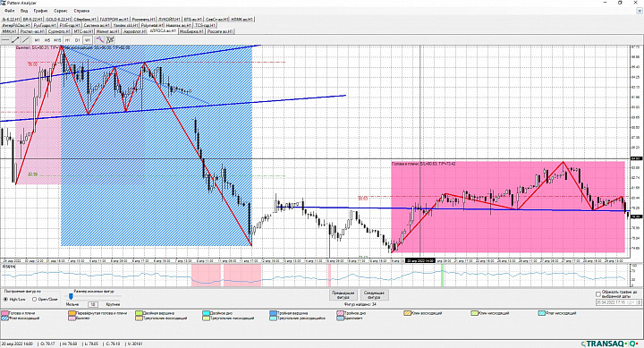The image size is (644, 348).
Task: Open the График menu
Action: [x=40, y=11]
